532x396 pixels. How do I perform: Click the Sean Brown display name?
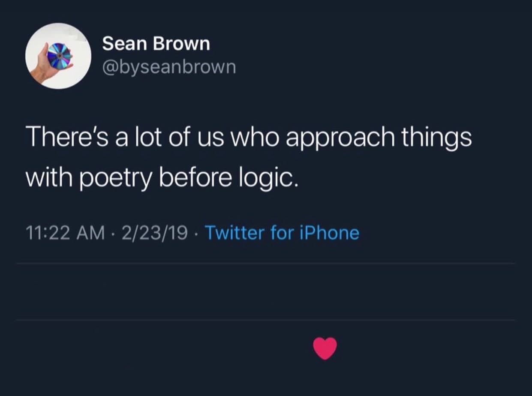(x=156, y=44)
